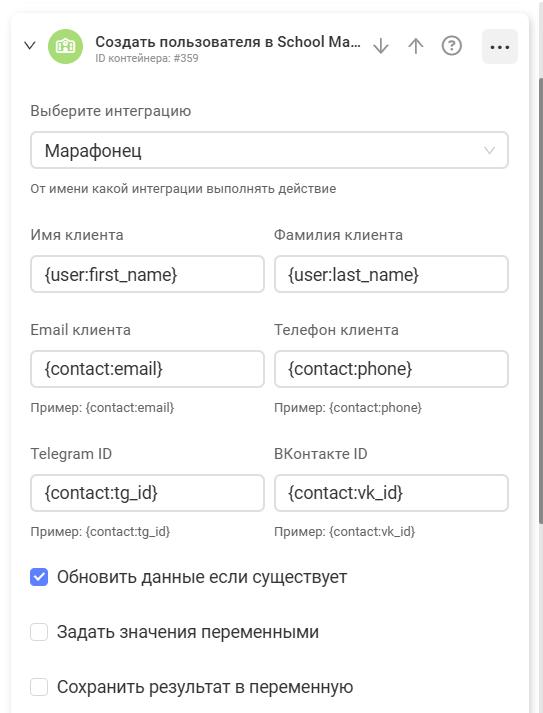Screen dimensions: 543x713
Task: Enable Сохранить результат в переменную checkbox
Action: click(x=39, y=687)
